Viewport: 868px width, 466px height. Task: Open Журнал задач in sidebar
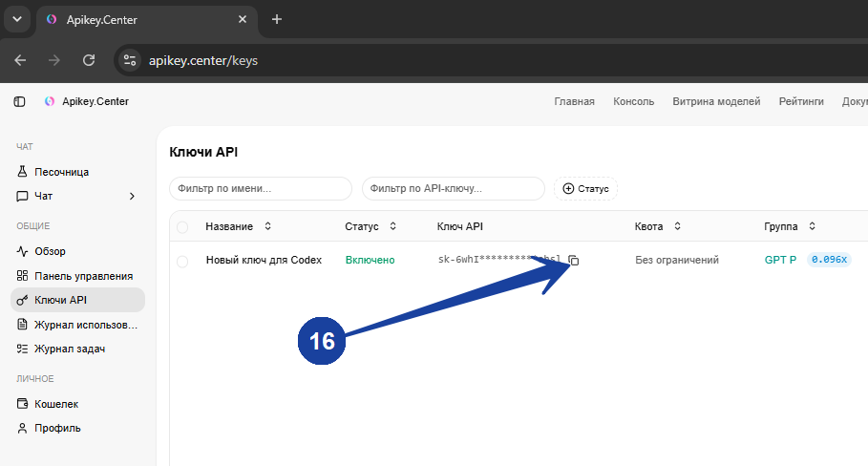(x=77, y=349)
